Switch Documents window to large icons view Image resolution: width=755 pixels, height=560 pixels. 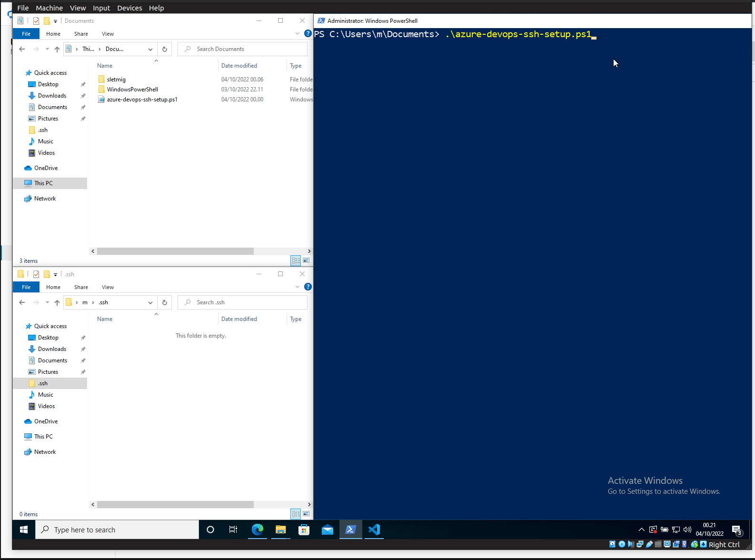coord(306,260)
